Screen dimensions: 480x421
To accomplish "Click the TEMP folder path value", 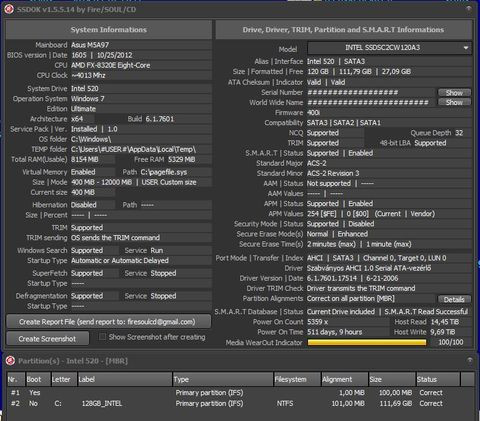I will pos(134,149).
